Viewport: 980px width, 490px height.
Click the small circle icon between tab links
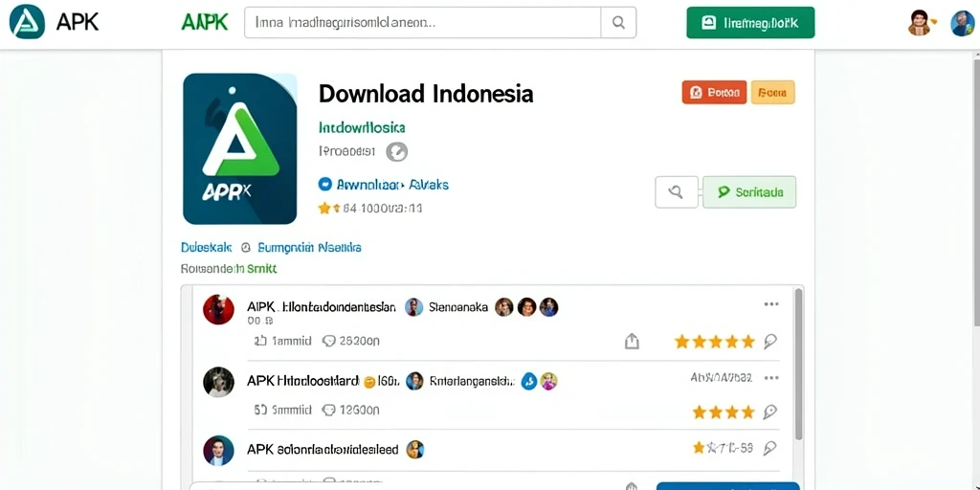(x=245, y=248)
